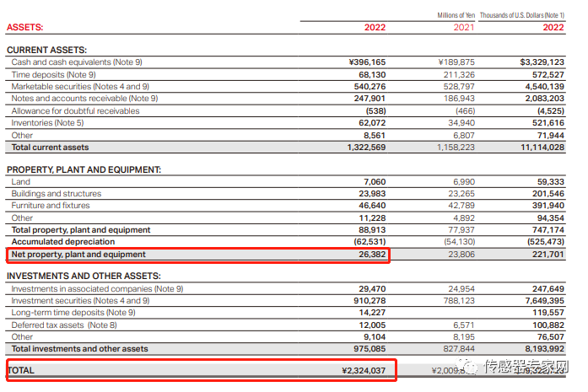This screenshot has width=588, height=392.
Task: Click the value 221,701
Action: [x=548, y=255]
